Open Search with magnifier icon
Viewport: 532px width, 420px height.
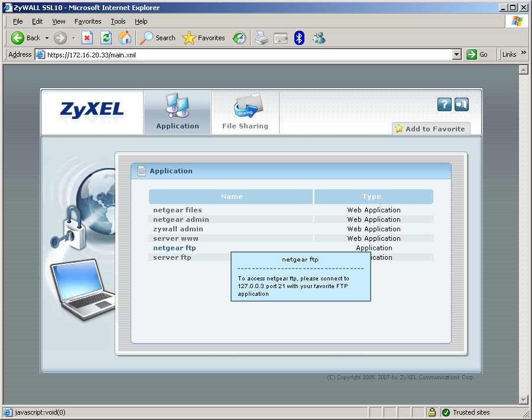pos(146,38)
